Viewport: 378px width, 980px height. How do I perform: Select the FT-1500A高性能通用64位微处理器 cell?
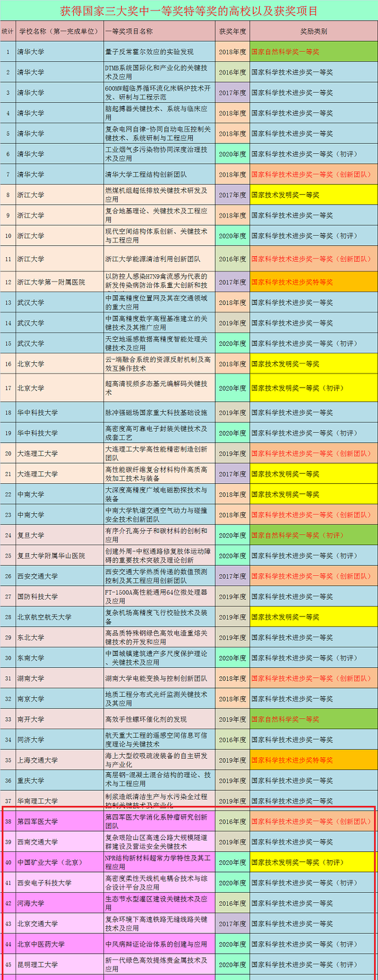[159, 596]
